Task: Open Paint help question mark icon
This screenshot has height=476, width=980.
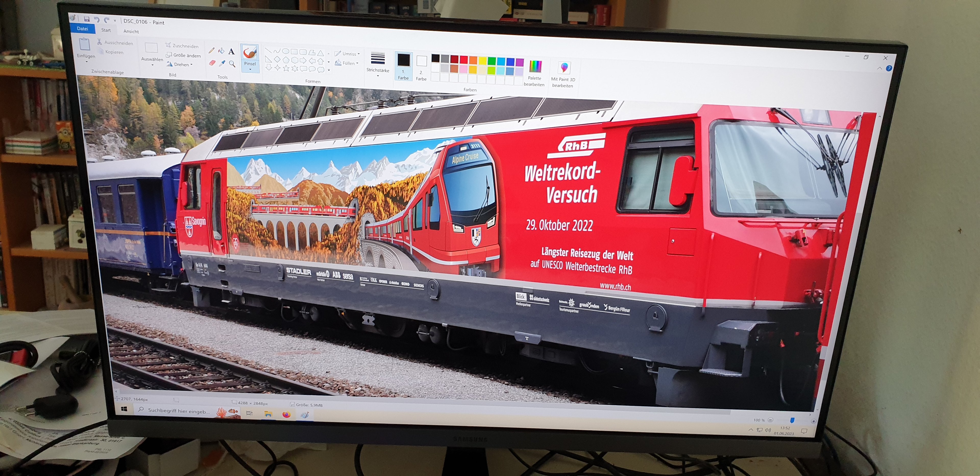Action: (889, 68)
